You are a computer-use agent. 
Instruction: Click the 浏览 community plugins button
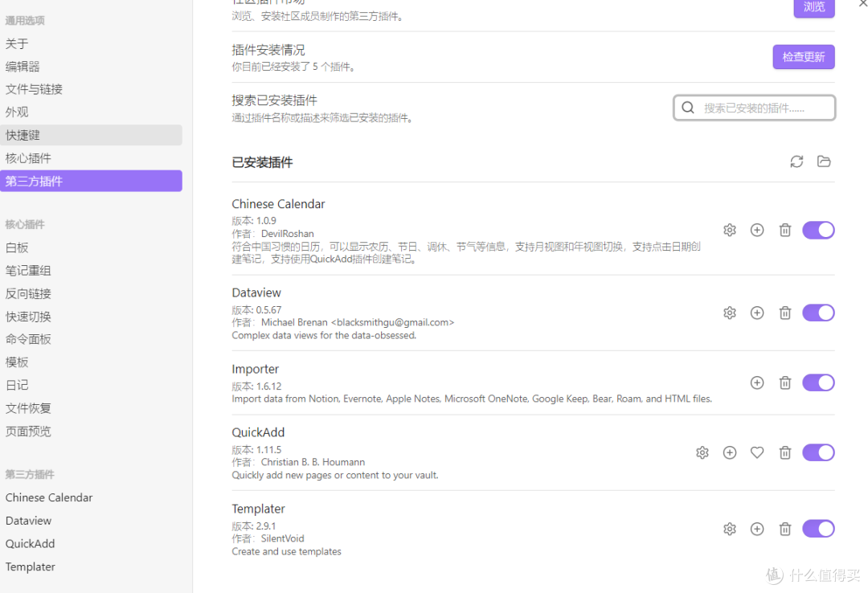[813, 8]
